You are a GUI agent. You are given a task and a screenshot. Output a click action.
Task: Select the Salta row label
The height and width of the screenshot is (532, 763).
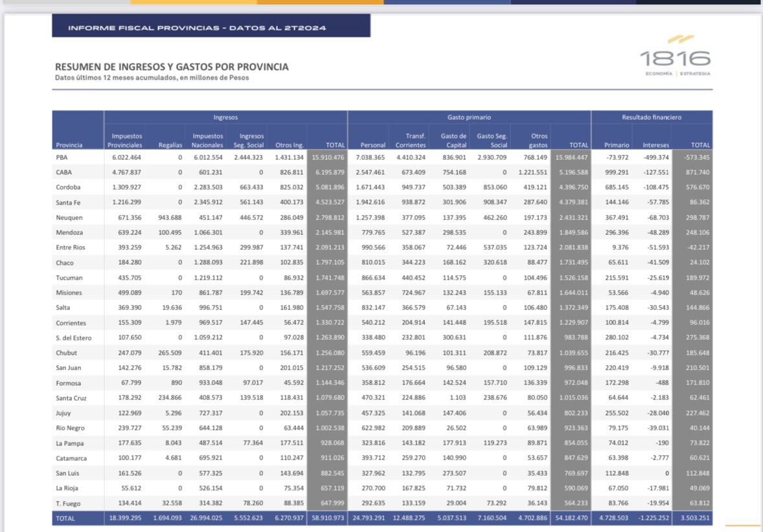click(x=63, y=308)
